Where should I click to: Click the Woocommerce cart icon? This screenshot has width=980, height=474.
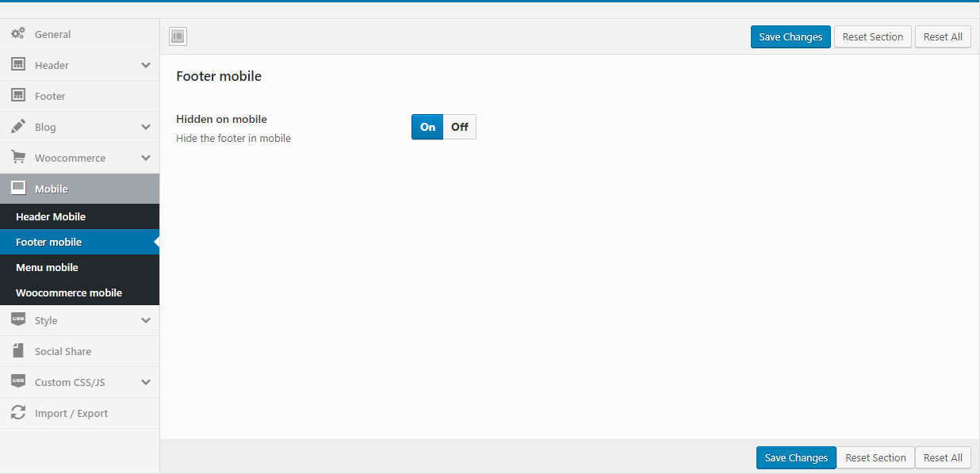(x=17, y=158)
